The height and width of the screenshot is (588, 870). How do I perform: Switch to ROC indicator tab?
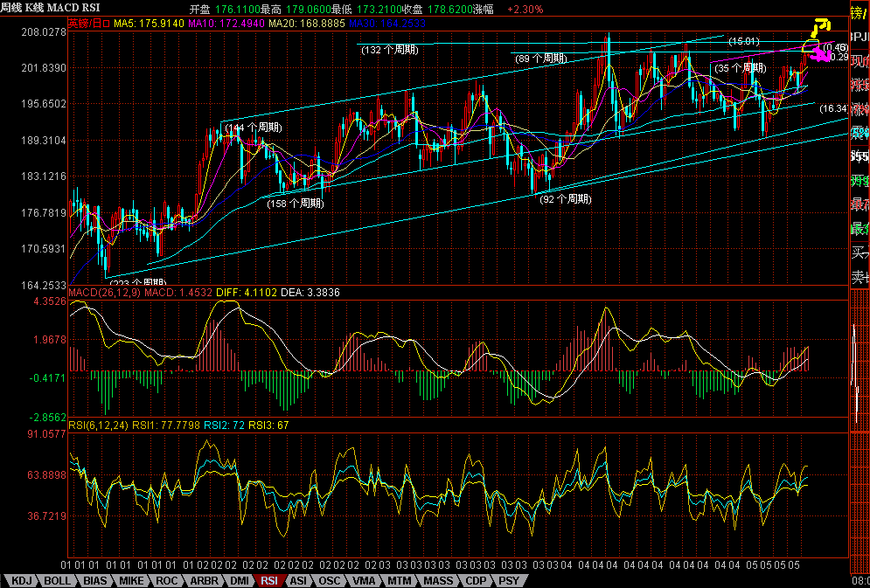click(x=167, y=580)
